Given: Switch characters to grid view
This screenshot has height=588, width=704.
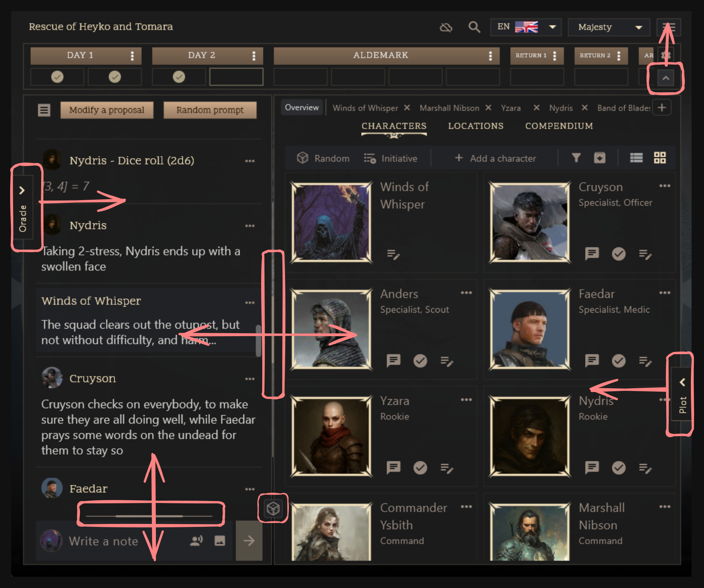Looking at the screenshot, I should 660,158.
